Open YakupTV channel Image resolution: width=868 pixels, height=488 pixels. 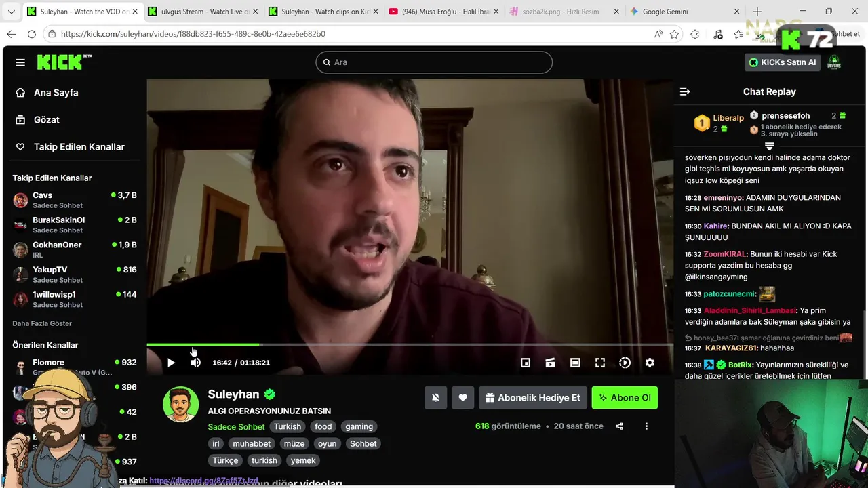click(75, 274)
